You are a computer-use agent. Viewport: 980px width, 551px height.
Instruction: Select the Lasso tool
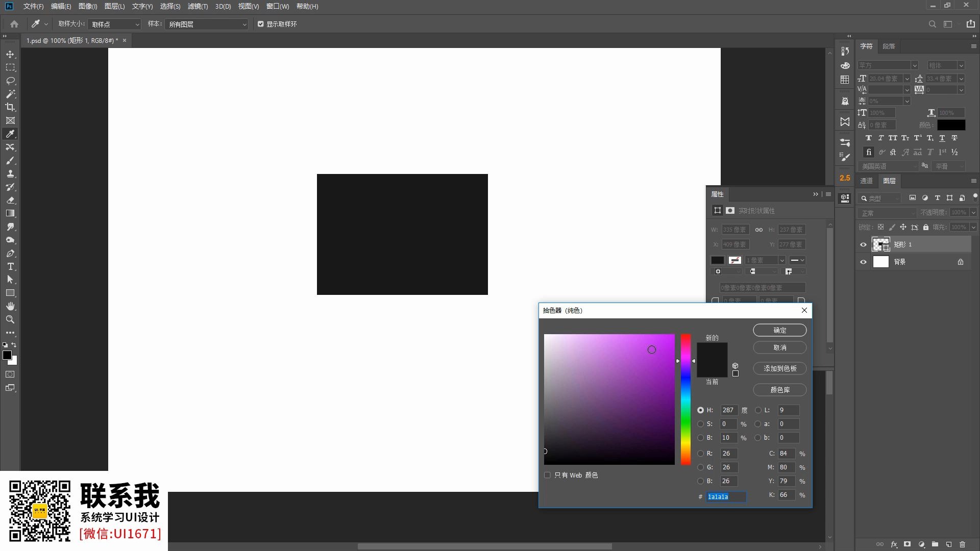click(10, 81)
